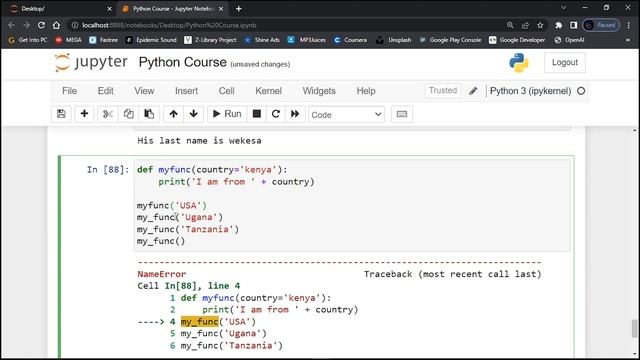Image resolution: width=640 pixels, height=360 pixels.
Task: Click the NameError text in output
Action: tap(162, 274)
